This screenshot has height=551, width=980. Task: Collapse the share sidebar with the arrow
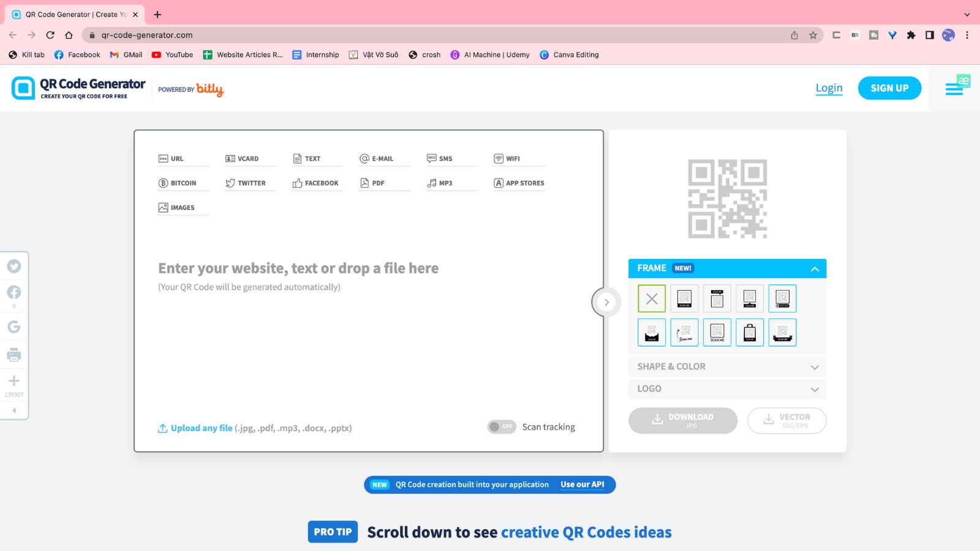click(14, 410)
